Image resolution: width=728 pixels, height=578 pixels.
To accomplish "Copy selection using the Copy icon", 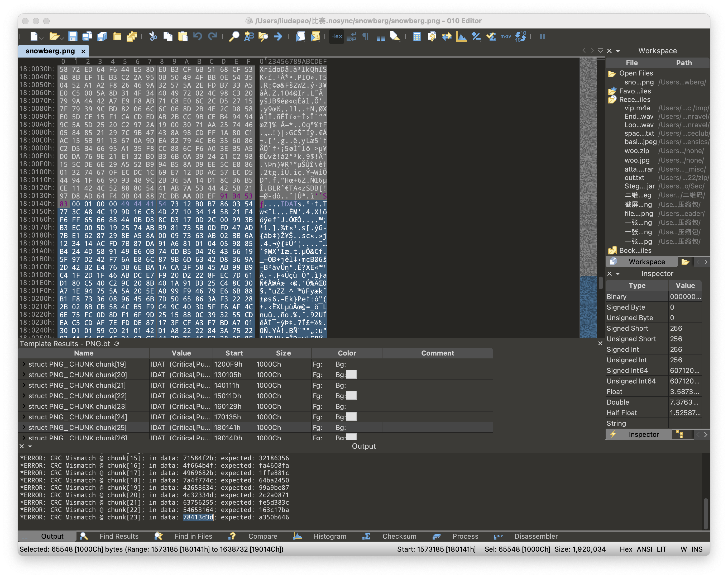I will (168, 36).
